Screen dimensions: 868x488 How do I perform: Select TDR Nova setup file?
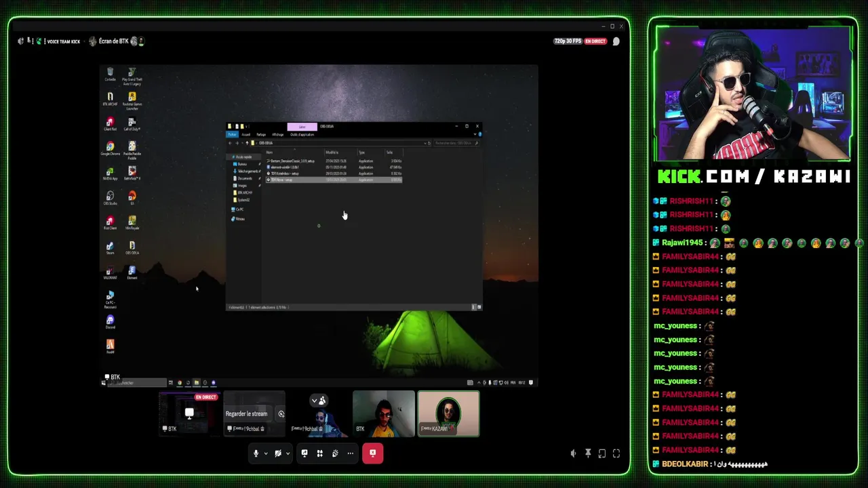(334, 180)
